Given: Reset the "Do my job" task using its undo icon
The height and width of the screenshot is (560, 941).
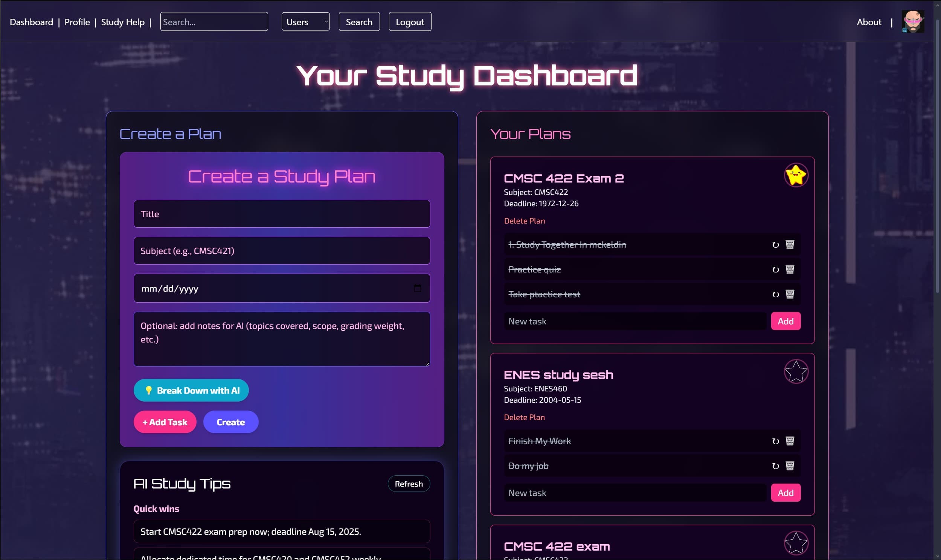Looking at the screenshot, I should [775, 466].
